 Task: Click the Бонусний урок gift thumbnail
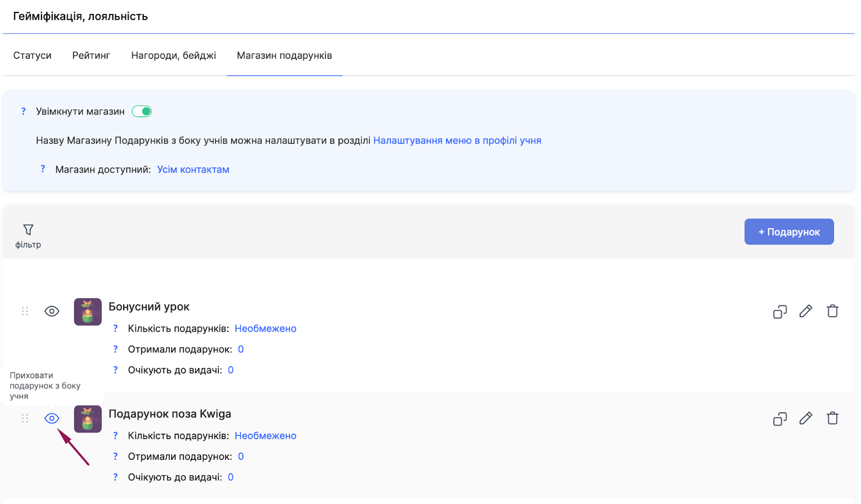88,312
